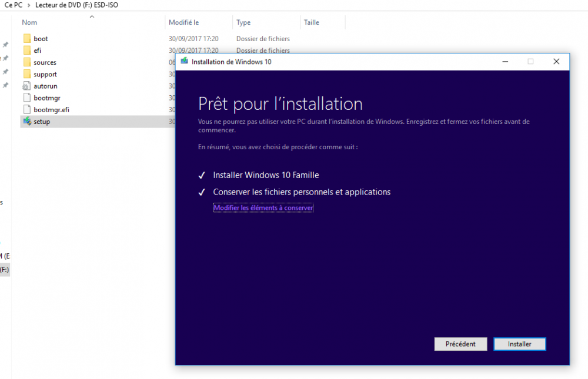Viewport: 588px width, 379px height.
Task: Click the (F:) drive in the navigation pane
Action: (x=5, y=270)
